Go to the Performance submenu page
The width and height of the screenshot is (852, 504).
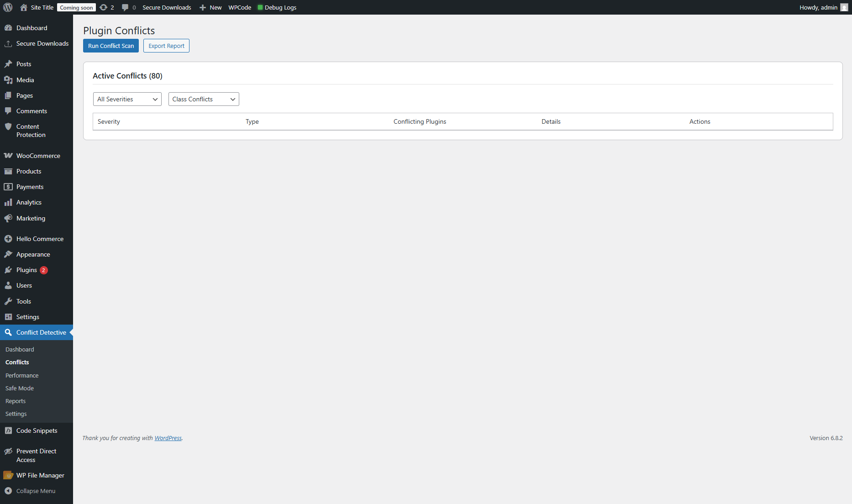click(22, 375)
